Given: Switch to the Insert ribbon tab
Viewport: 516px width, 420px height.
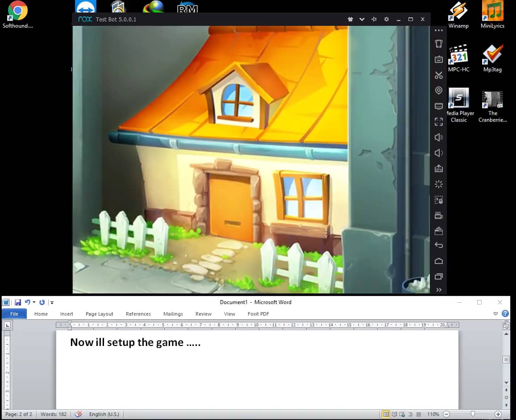Looking at the screenshot, I should pyautogui.click(x=67, y=314).
